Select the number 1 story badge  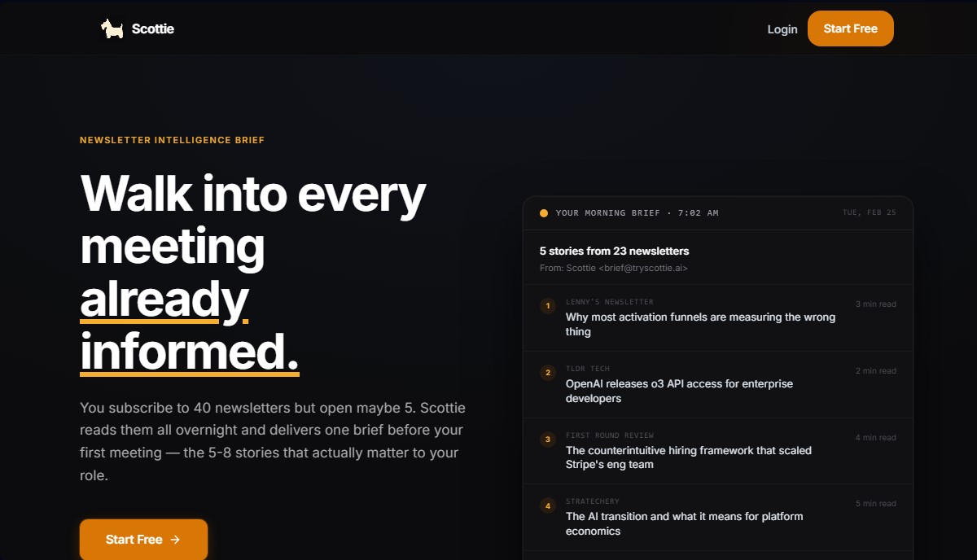click(548, 306)
